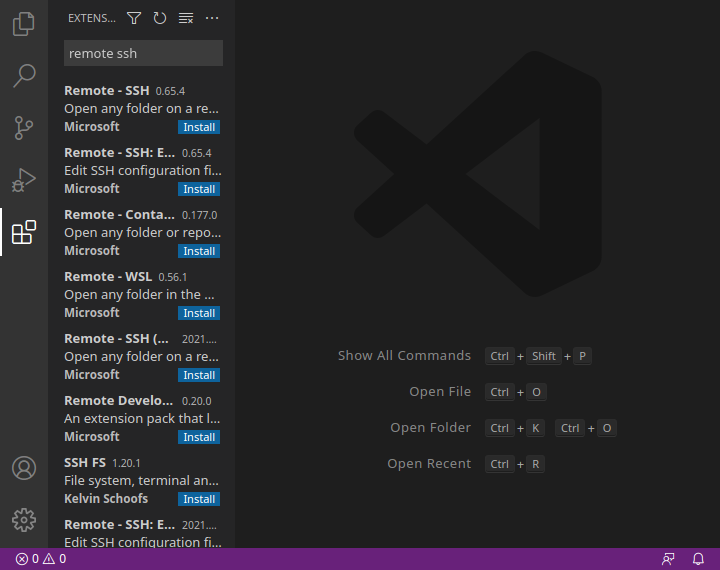Click the warnings count in status bar
The image size is (720, 570).
tap(55, 559)
